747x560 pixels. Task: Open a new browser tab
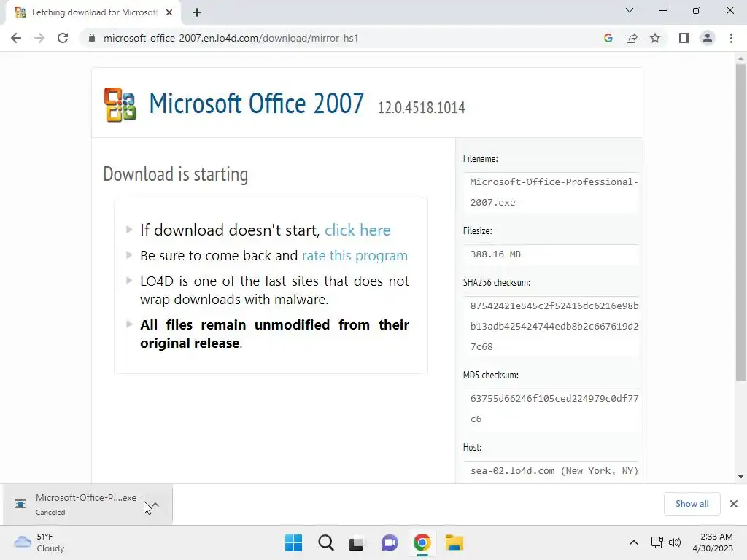197,13
